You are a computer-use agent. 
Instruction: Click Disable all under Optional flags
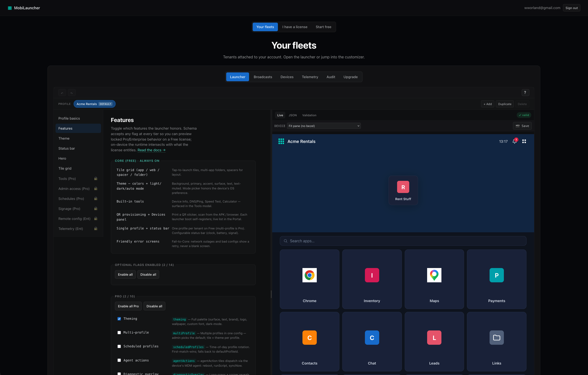pos(148,274)
